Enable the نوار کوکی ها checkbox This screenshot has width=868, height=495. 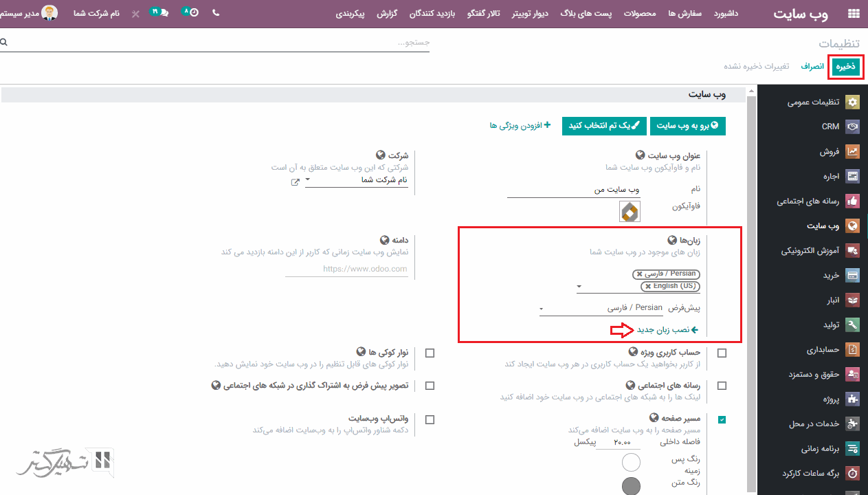tap(430, 353)
